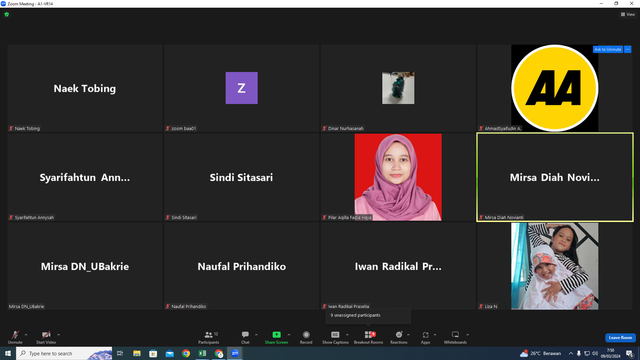The height and width of the screenshot is (360, 640).
Task: Expand Whiteboards options arrow
Action: click(467, 335)
